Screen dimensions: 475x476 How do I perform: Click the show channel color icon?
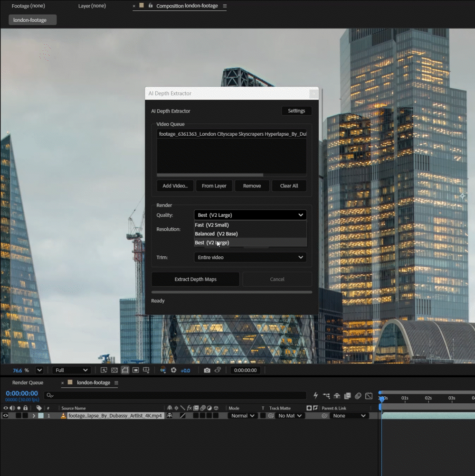coord(163,370)
